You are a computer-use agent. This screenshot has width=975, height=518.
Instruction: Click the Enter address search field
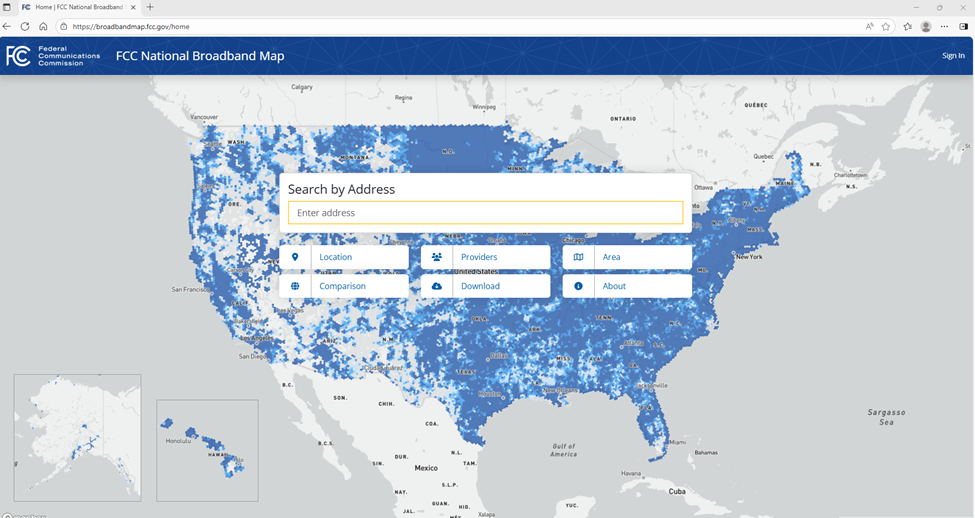(x=485, y=213)
